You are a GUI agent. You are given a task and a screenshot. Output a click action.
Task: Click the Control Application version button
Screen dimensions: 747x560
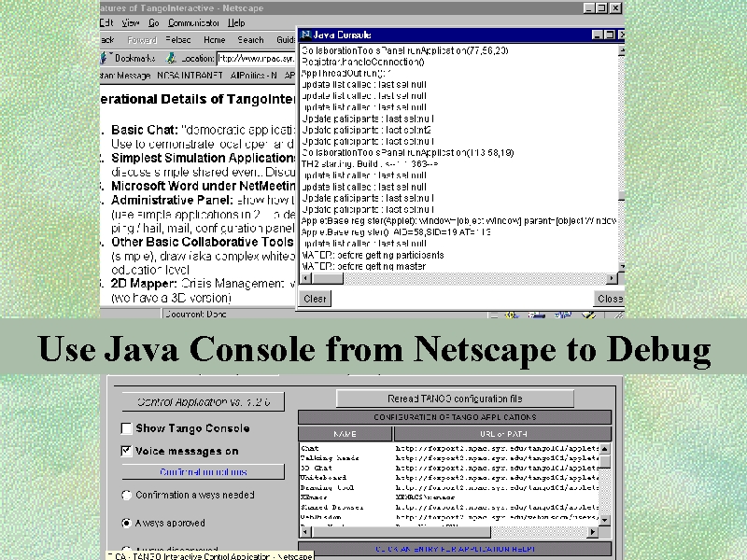click(204, 402)
